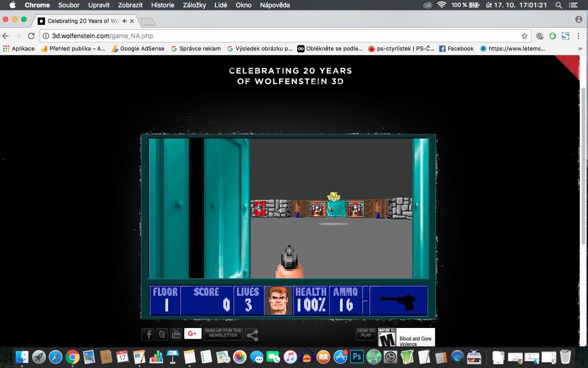The height and width of the screenshot is (368, 588).
Task: Open iTunes from the dock
Action: (290, 356)
